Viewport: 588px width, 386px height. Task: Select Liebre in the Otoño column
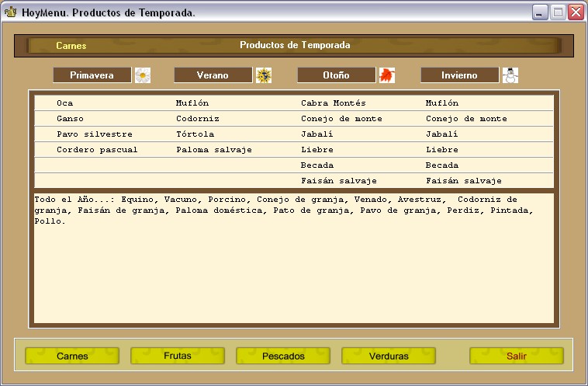click(x=317, y=150)
